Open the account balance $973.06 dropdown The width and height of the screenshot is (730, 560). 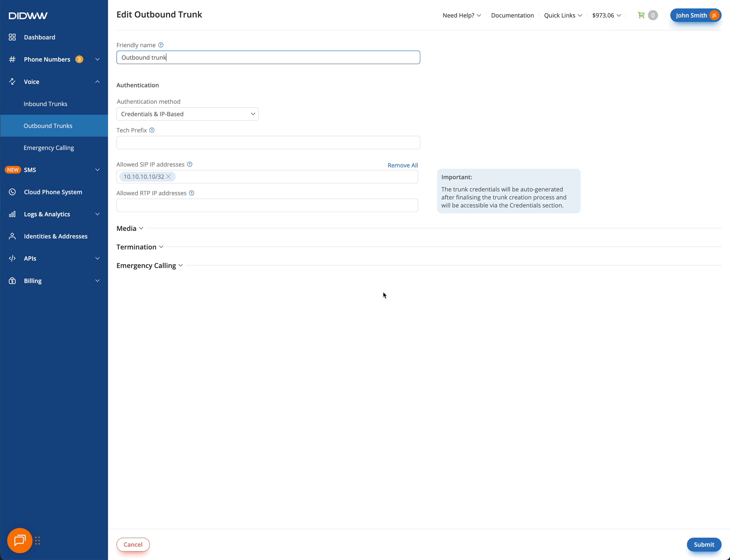click(x=606, y=15)
